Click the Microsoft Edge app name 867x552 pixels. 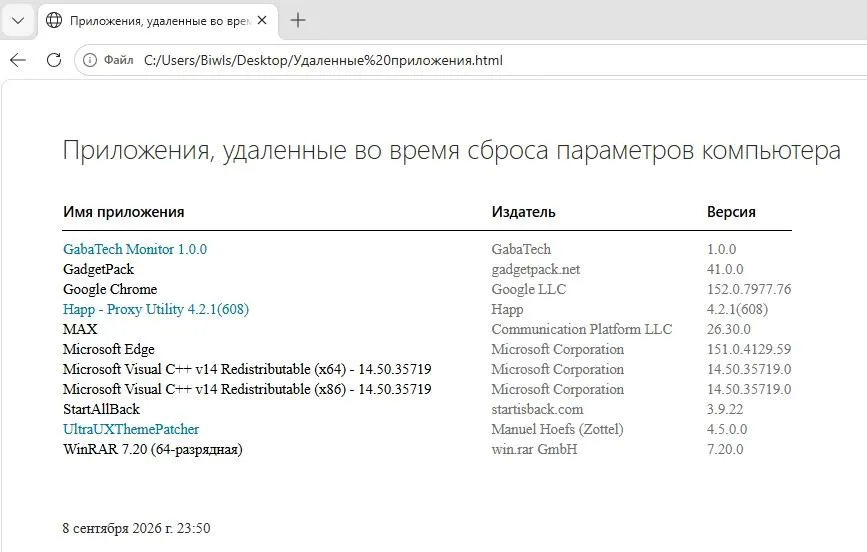109,349
